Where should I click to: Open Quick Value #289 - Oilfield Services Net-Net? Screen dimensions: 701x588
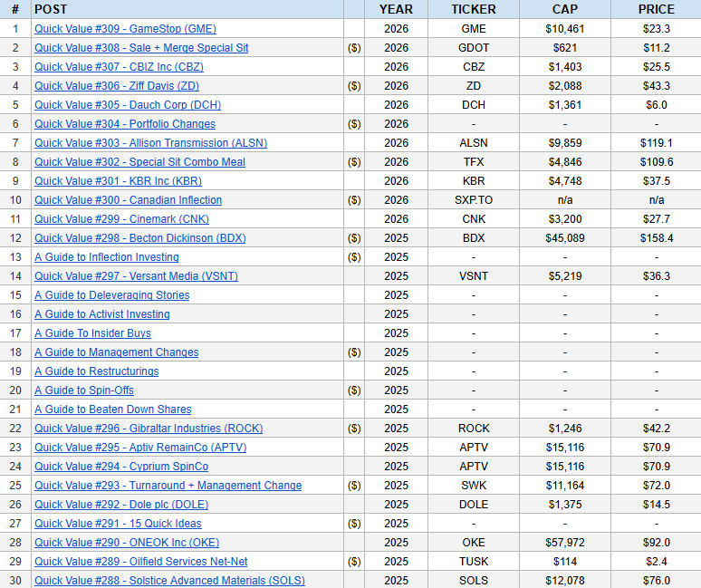140,561
